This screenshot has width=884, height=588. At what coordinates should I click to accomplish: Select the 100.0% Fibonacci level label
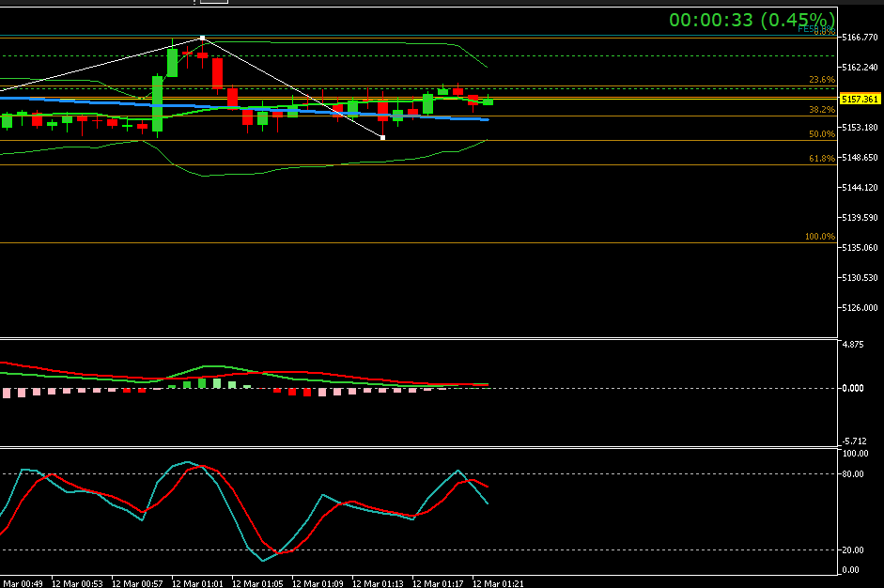819,237
